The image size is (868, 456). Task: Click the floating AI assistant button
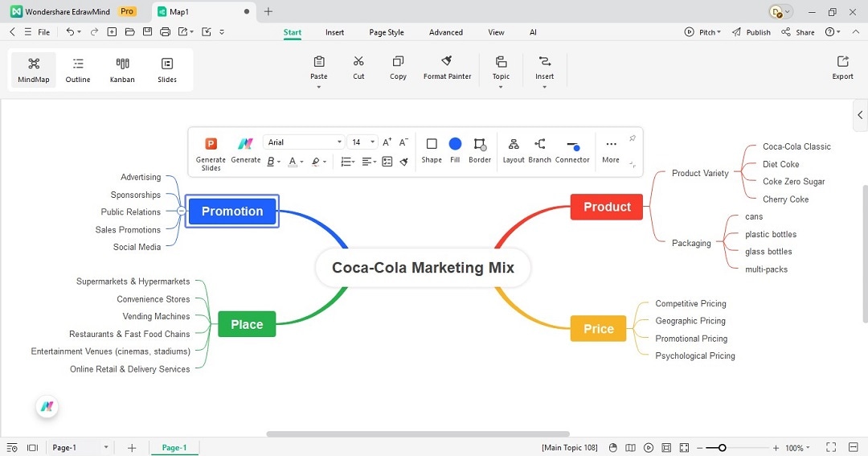pos(47,407)
